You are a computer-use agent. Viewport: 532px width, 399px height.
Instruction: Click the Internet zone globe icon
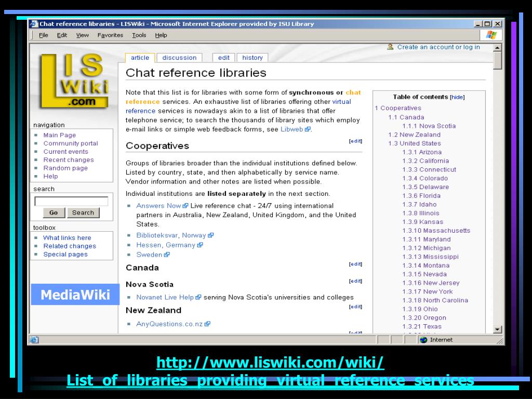click(x=423, y=340)
